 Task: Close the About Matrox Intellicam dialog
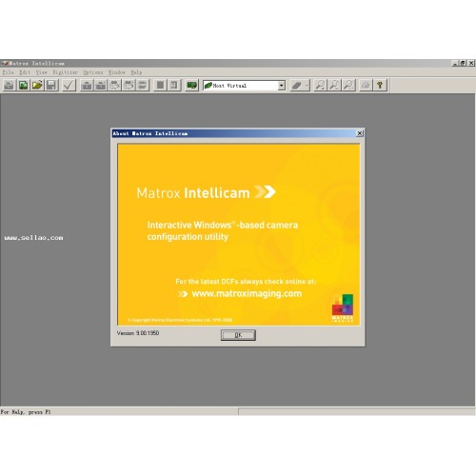[x=360, y=133]
